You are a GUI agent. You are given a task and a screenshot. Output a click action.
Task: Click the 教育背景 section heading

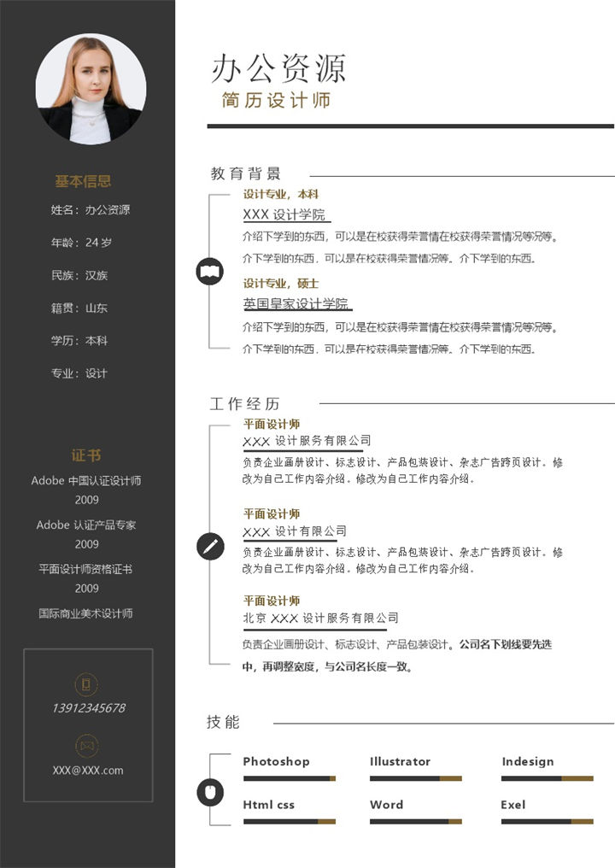tap(245, 173)
